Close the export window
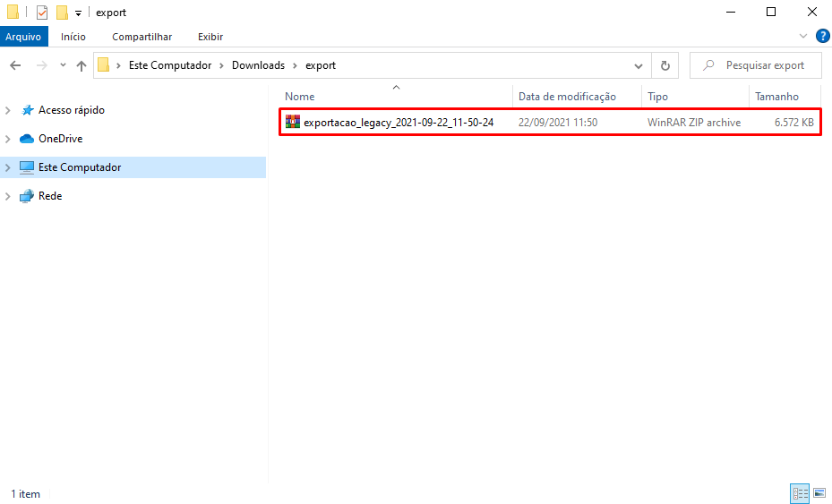Viewport: 832px width, 504px height. tap(811, 13)
